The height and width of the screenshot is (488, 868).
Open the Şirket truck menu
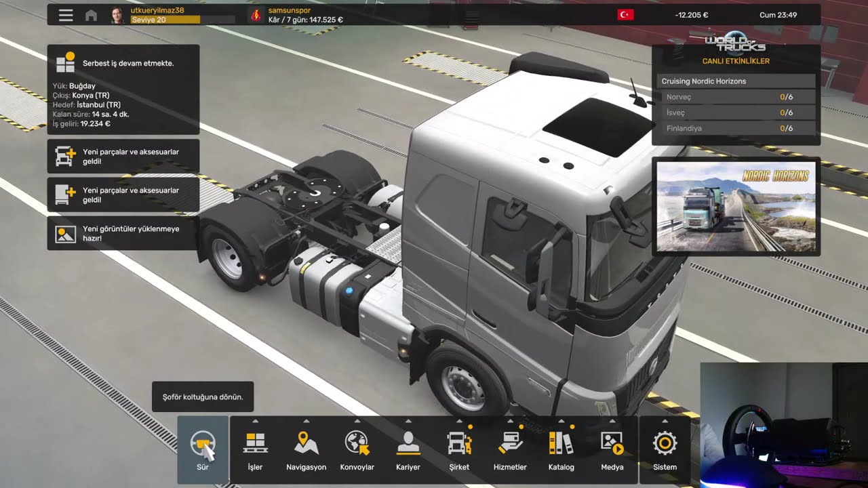(459, 450)
